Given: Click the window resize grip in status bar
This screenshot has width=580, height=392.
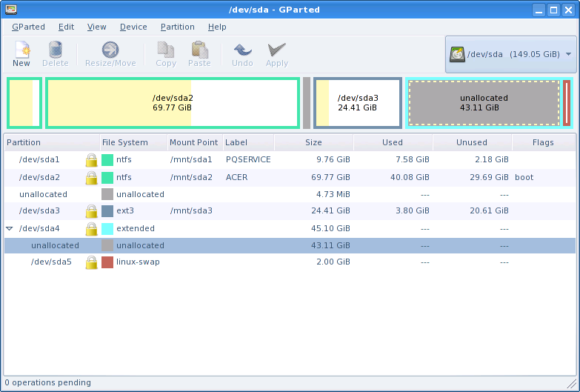Looking at the screenshot, I should [572, 383].
